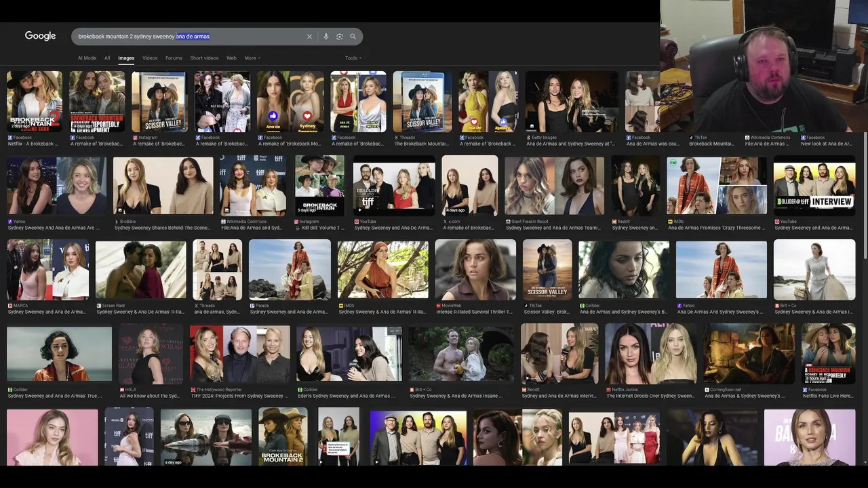Open the Short videos tab
The width and height of the screenshot is (868, 488).
(204, 58)
